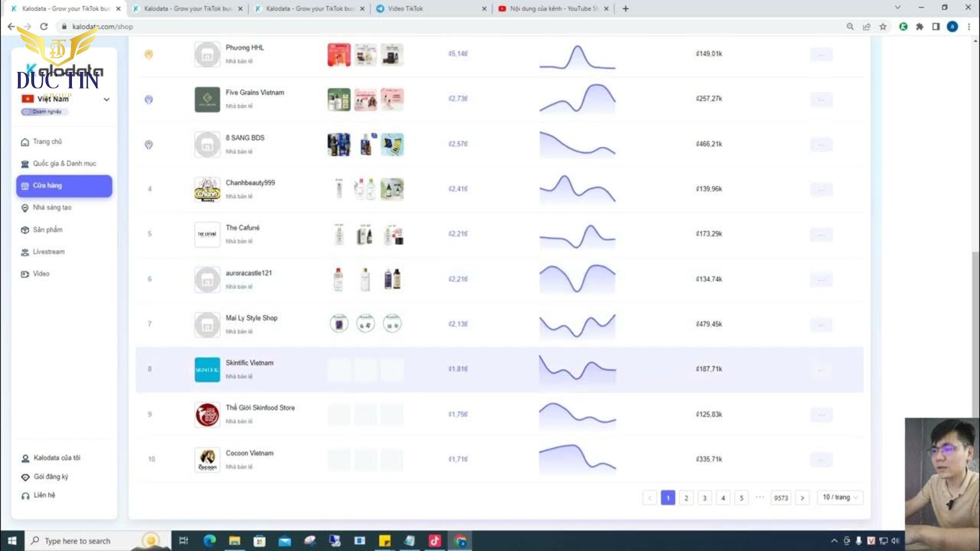Open Sản phẩm in the sidebar
This screenshot has width=980, height=551.
[x=42, y=230]
